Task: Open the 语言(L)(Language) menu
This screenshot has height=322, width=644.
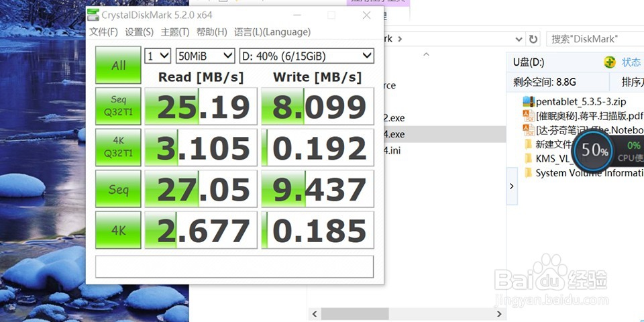Action: tap(272, 32)
